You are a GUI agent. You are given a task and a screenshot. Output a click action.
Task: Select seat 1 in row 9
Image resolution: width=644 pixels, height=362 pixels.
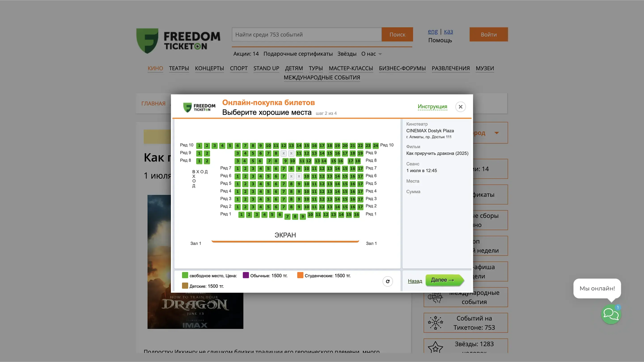(199, 153)
